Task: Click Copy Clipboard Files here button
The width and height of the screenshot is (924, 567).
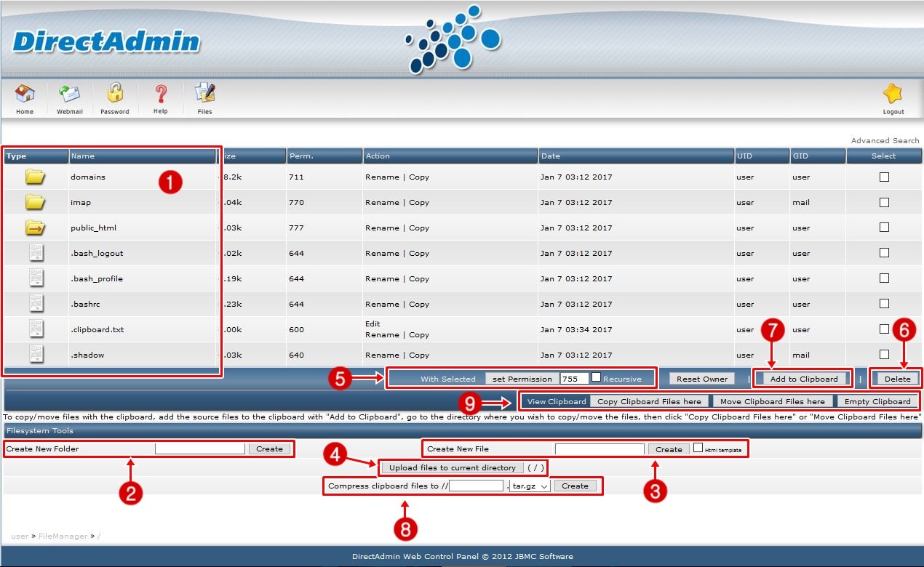Action: [649, 401]
